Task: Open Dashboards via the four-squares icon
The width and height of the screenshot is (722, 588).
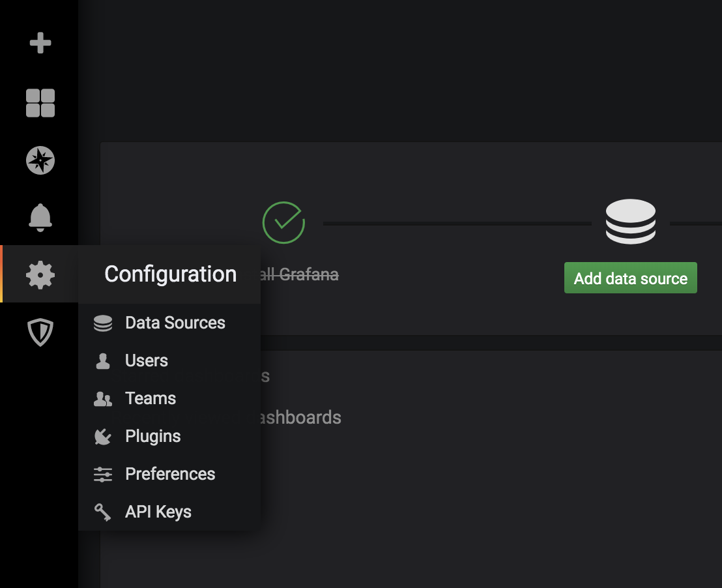Action: [x=40, y=103]
